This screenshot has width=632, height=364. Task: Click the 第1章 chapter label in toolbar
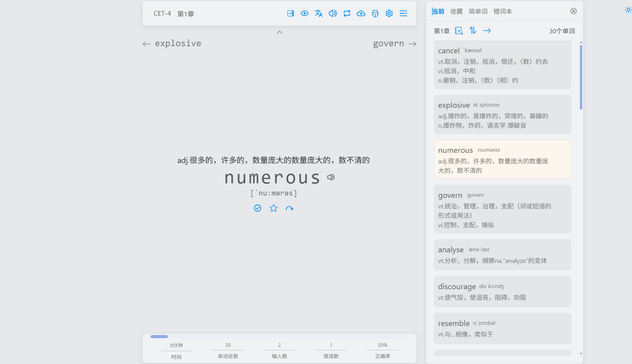pyautogui.click(x=186, y=14)
